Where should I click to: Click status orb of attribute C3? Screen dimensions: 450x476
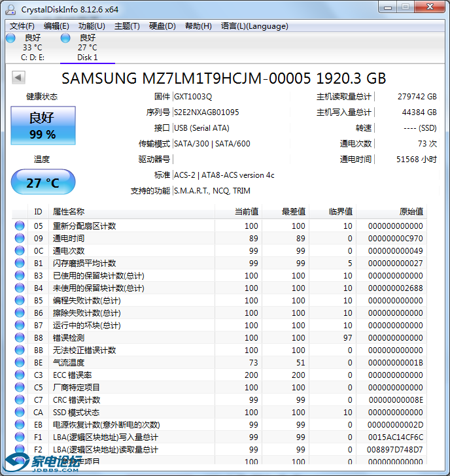[20, 375]
